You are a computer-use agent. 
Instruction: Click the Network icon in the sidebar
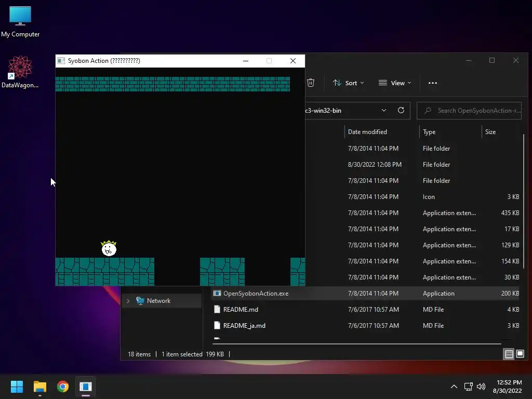140,301
